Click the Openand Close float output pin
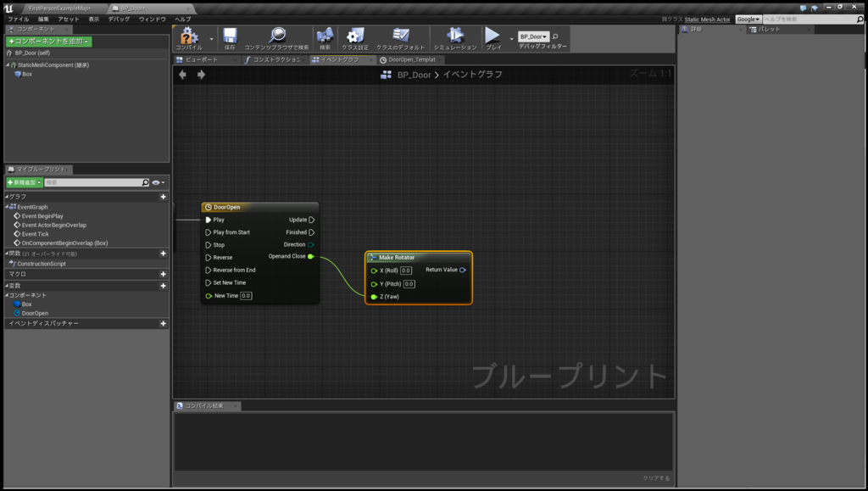 coord(311,256)
